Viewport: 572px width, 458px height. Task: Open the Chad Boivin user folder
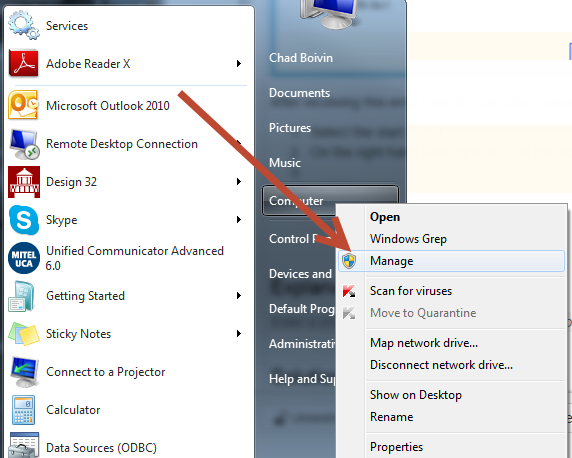pos(301,58)
